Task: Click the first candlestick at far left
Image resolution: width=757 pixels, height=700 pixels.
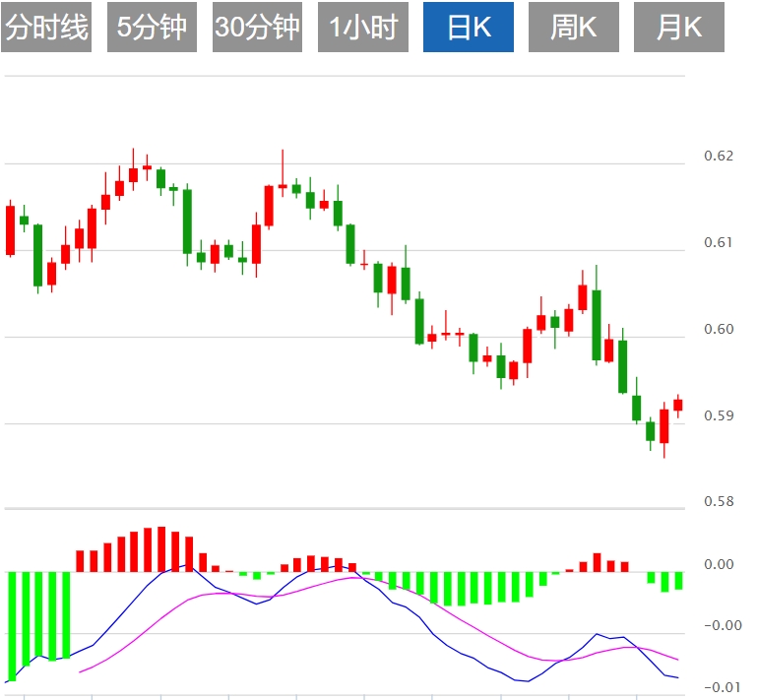Action: coord(11,230)
